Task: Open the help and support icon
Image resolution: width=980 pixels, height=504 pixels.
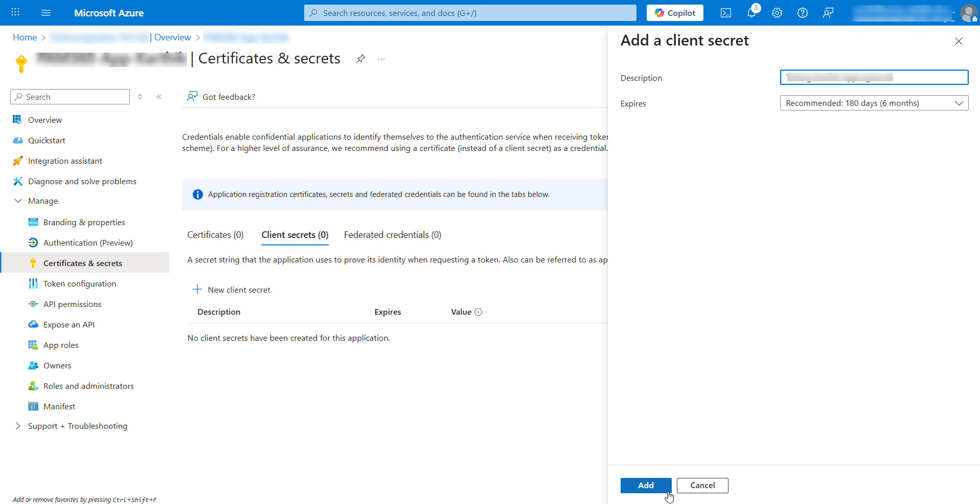Action: [802, 13]
